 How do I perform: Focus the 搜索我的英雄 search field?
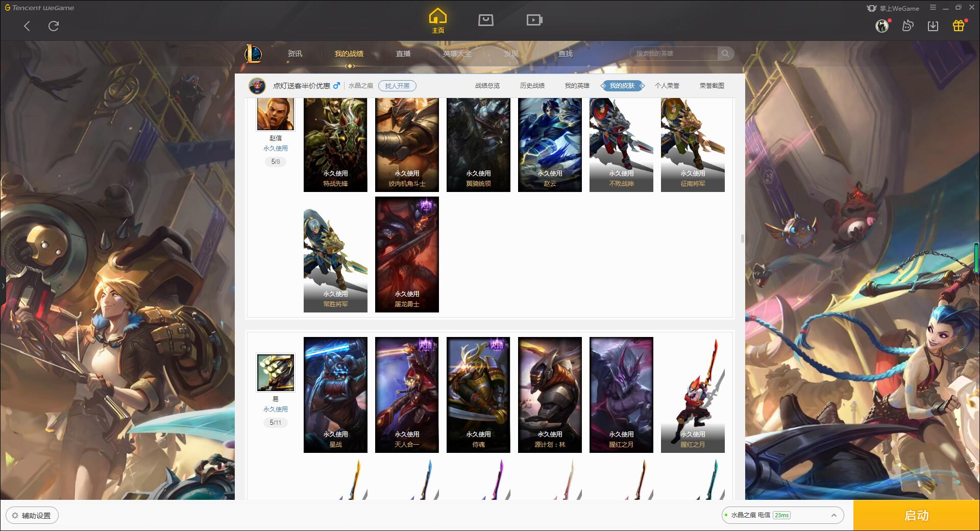pos(674,54)
